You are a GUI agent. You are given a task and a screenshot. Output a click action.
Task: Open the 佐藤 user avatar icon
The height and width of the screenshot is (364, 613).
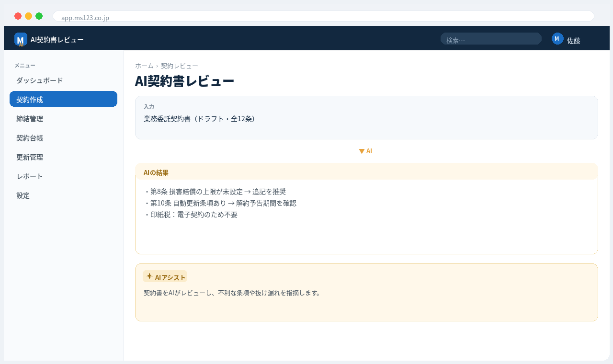point(557,39)
